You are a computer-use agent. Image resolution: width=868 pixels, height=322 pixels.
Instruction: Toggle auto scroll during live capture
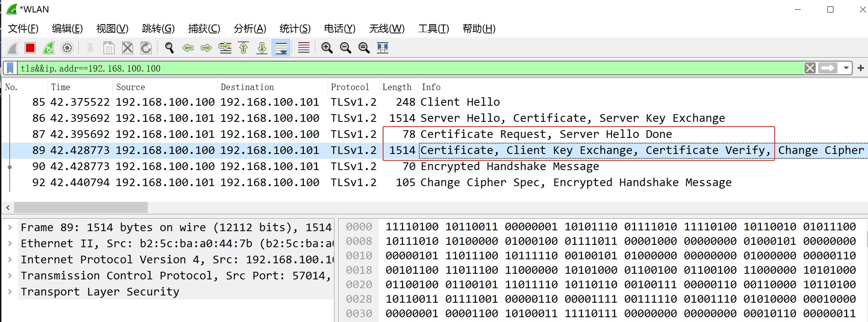tap(281, 48)
